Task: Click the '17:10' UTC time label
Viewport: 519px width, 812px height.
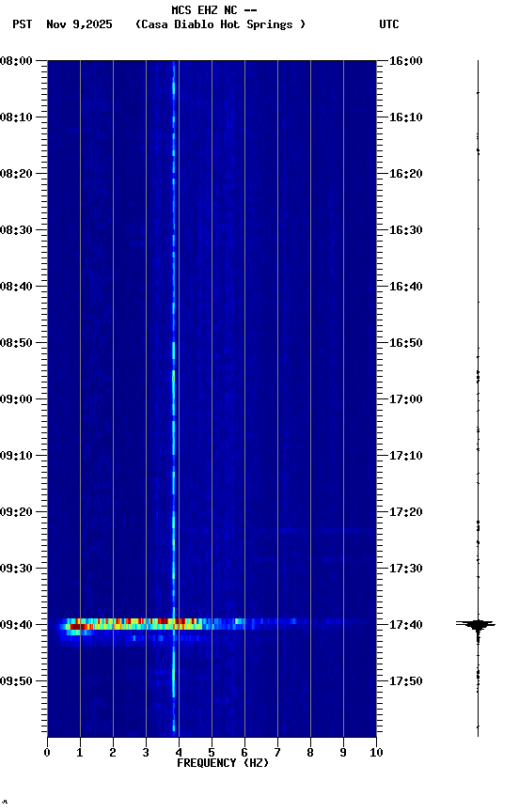Action: click(x=406, y=456)
